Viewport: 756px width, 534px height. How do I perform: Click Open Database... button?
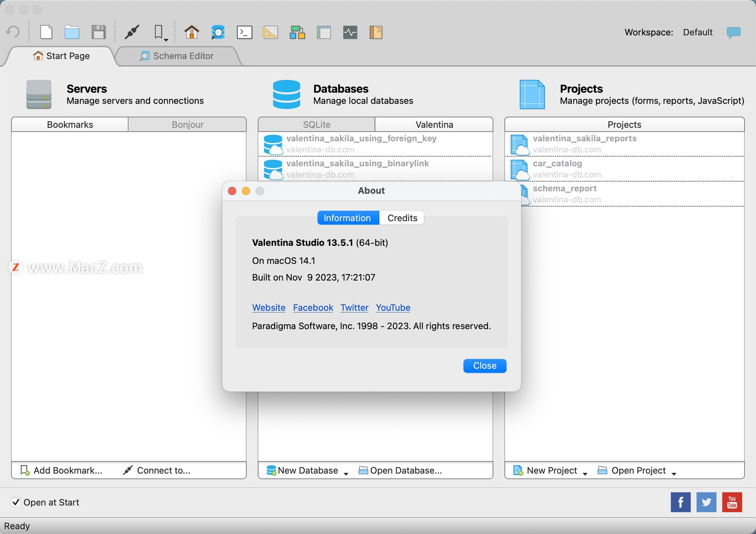tap(400, 470)
